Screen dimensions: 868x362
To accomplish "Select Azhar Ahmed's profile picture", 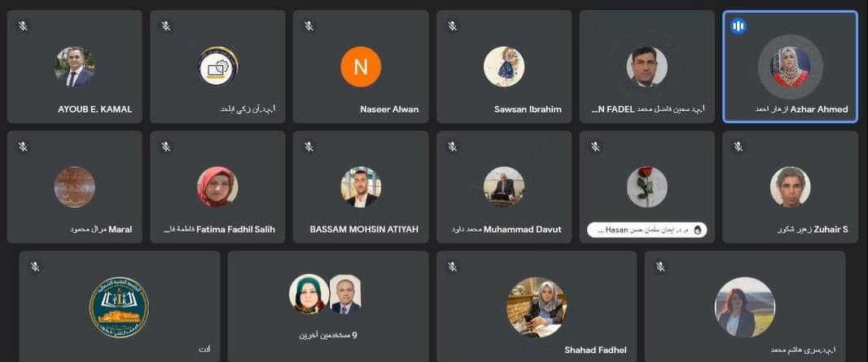I will 791,67.
